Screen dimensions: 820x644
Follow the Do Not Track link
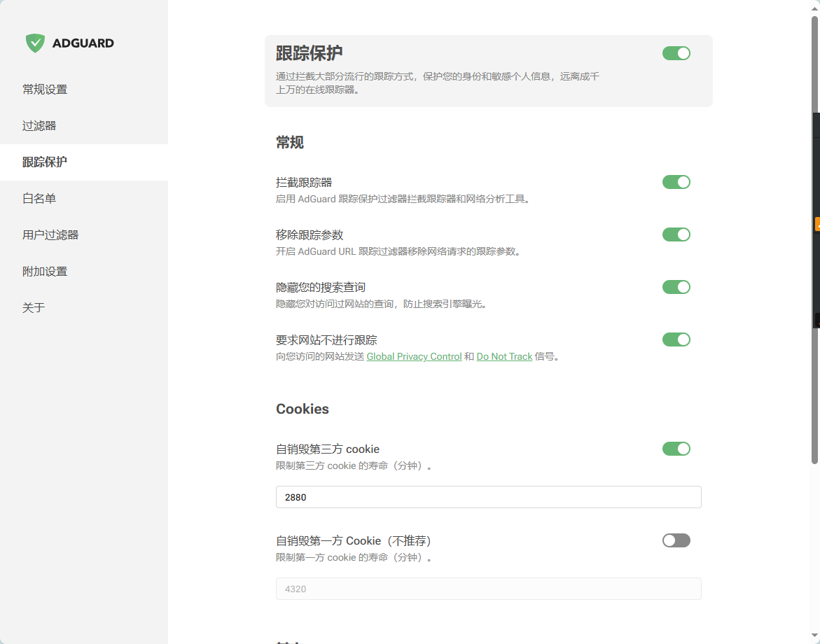click(504, 356)
